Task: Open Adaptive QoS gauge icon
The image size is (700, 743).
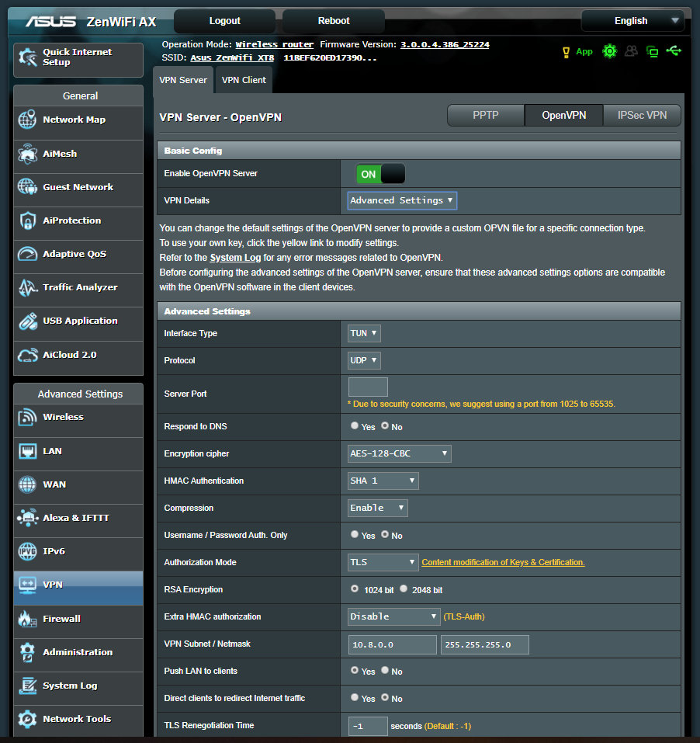Action: 27,254
